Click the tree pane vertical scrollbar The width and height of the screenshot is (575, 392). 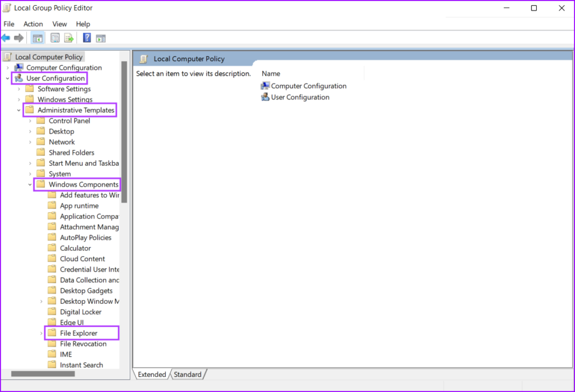[x=124, y=132]
